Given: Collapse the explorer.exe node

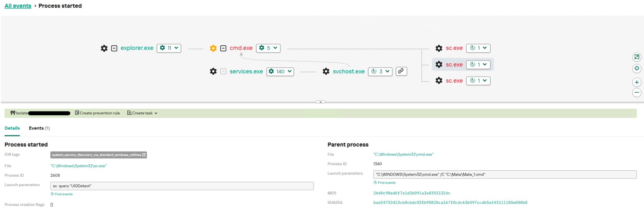Looking at the screenshot, I should tap(114, 48).
